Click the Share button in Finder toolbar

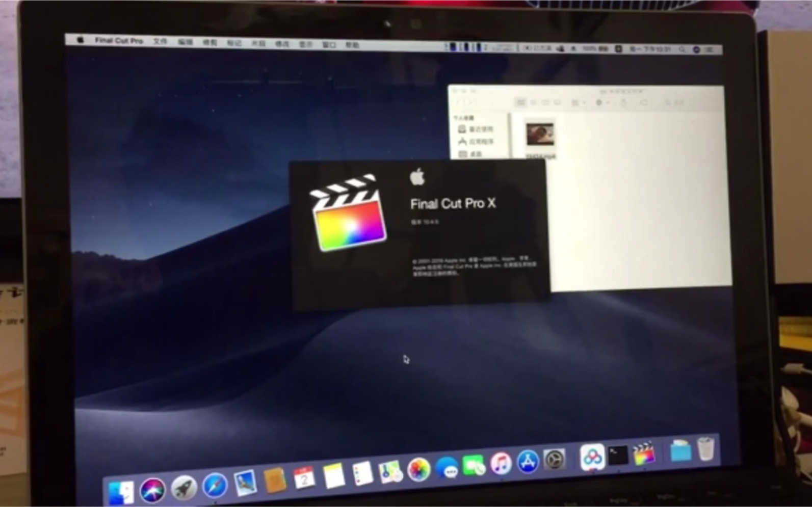pyautogui.click(x=623, y=103)
